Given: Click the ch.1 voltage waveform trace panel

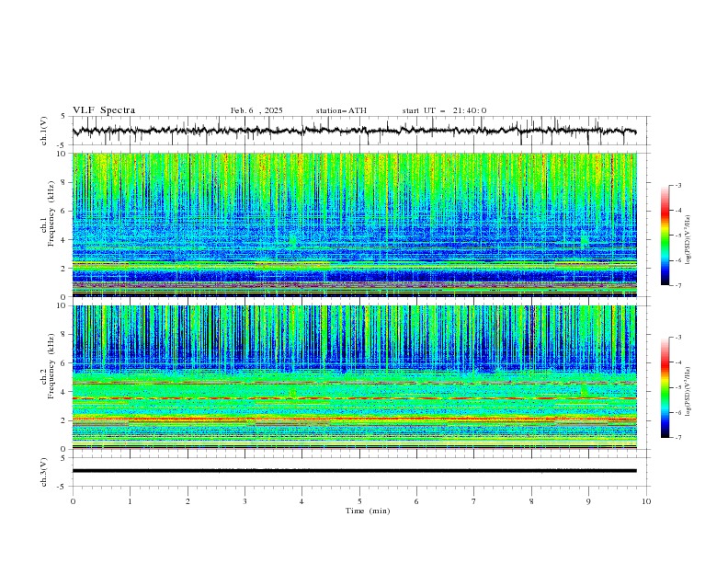Looking at the screenshot, I should point(360,131).
